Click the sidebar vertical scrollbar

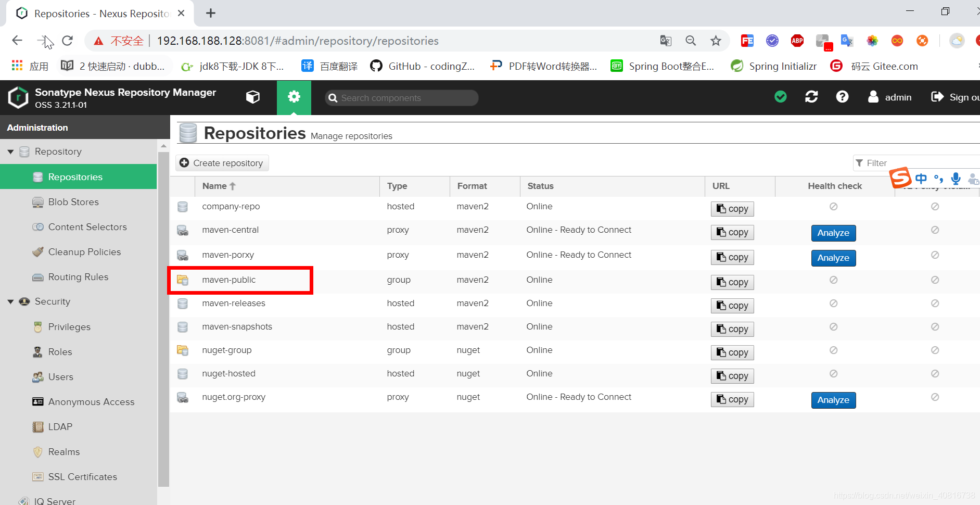(163, 319)
